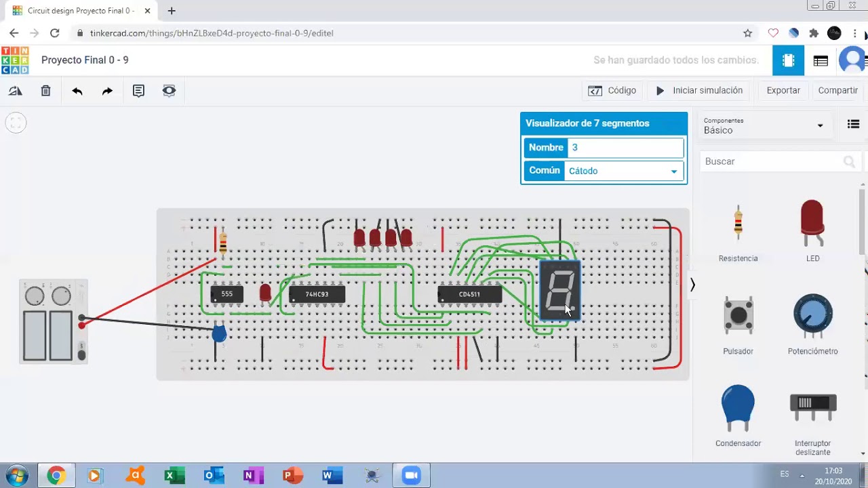
Task: Toggle notes visibility eye icon
Action: pos(169,91)
